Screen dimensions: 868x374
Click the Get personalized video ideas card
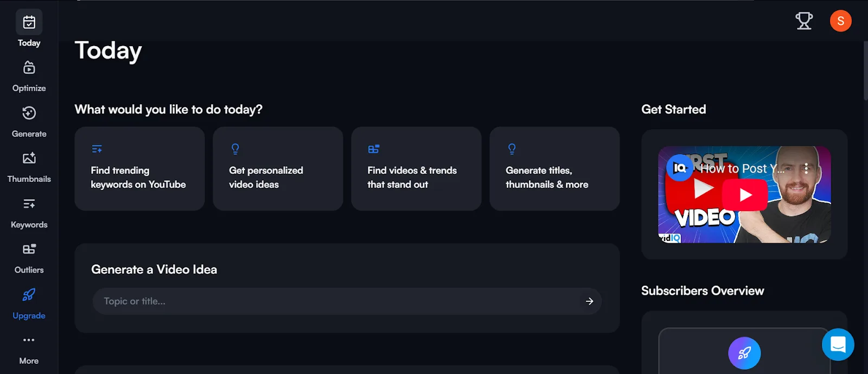[278, 169]
